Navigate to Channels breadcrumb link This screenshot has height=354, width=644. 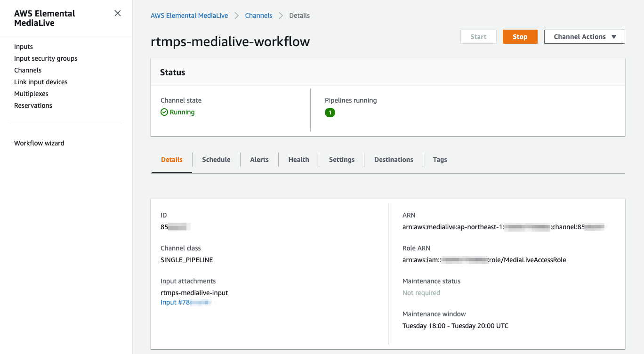tap(258, 16)
